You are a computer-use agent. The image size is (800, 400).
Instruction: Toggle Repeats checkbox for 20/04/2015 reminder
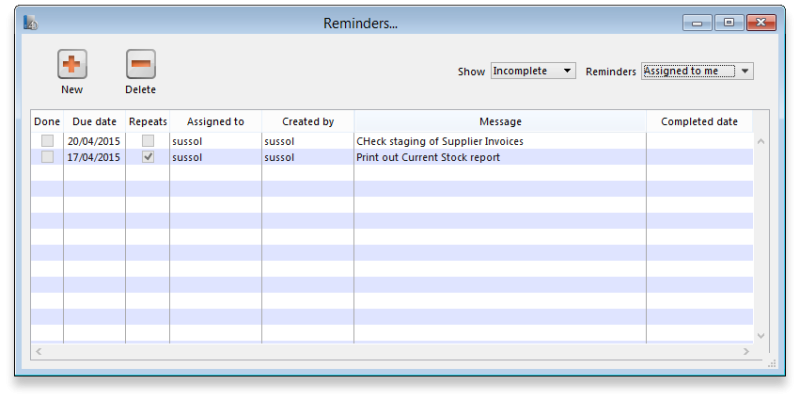click(x=148, y=142)
